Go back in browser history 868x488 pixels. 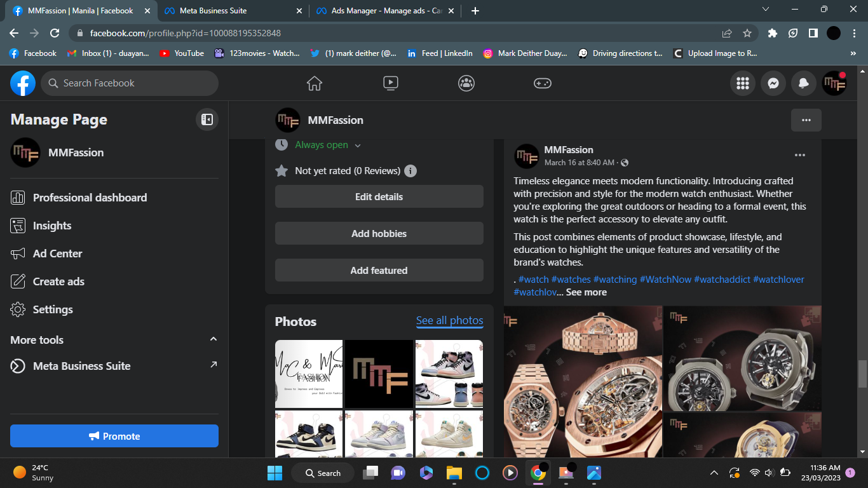(x=14, y=33)
